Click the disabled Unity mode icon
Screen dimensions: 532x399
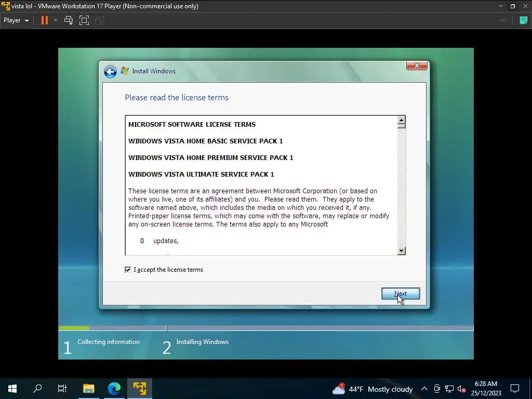point(100,20)
